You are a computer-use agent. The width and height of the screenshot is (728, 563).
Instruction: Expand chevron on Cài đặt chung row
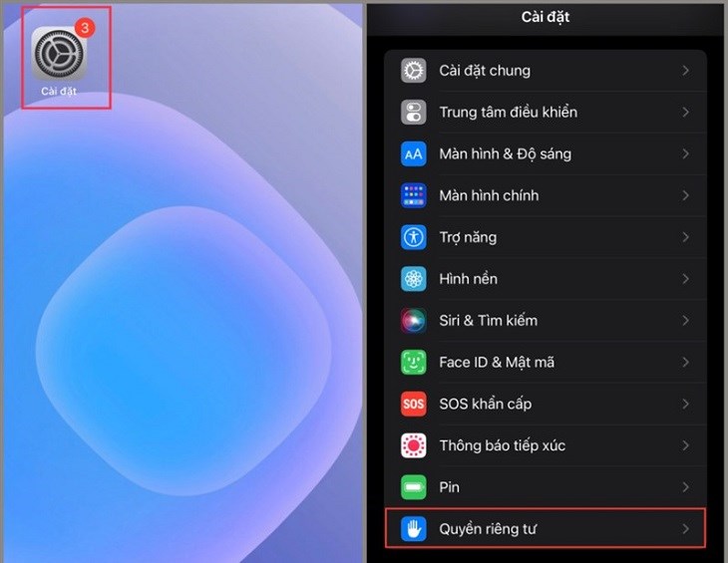[686, 71]
